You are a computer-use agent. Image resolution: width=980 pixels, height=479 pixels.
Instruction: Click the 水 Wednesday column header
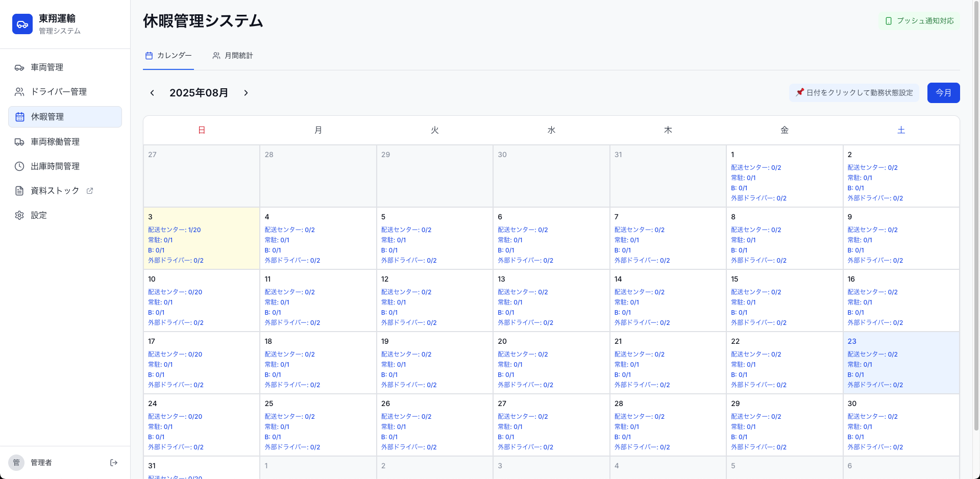click(x=551, y=130)
